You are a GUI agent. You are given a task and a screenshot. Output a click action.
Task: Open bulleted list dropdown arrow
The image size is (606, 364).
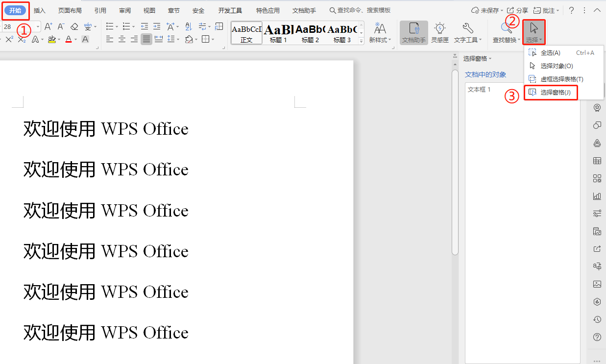pyautogui.click(x=116, y=27)
